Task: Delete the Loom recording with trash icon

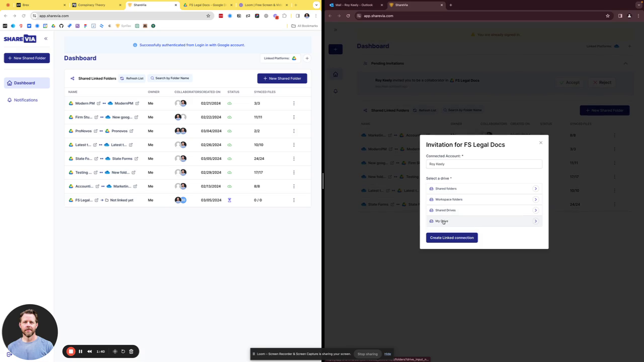Action: coord(131,351)
